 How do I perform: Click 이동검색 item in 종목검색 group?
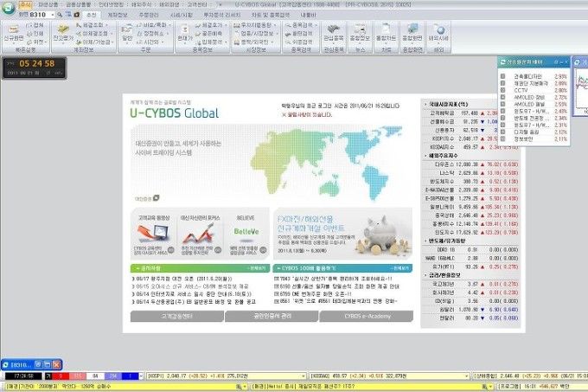point(299,42)
